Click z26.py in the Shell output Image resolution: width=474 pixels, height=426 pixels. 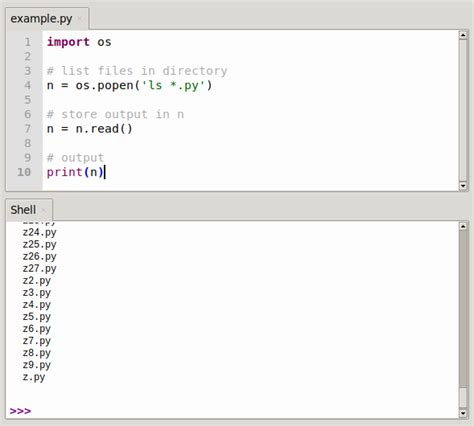click(x=39, y=256)
